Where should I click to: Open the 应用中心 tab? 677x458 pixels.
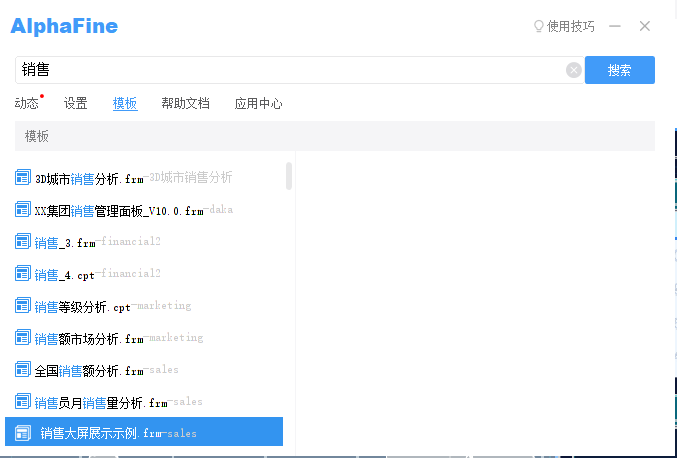[x=259, y=104]
